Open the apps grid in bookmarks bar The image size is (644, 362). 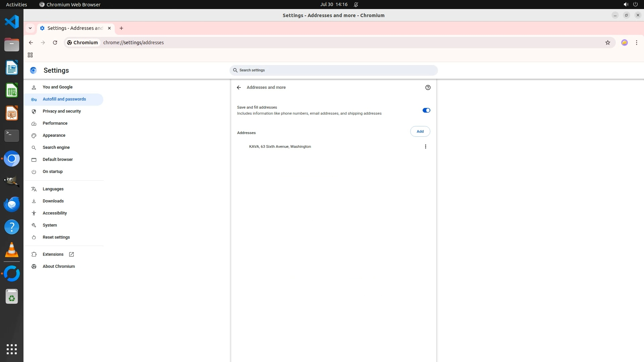tap(30, 55)
